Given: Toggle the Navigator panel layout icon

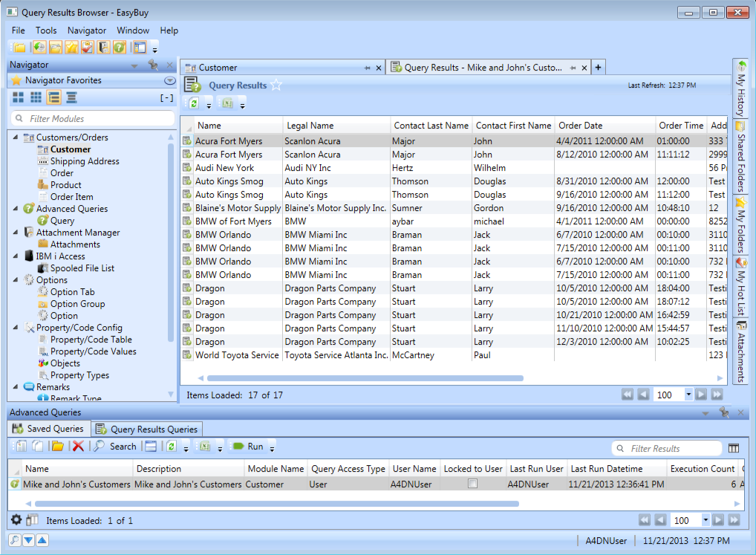Looking at the screenshot, I should [140, 48].
